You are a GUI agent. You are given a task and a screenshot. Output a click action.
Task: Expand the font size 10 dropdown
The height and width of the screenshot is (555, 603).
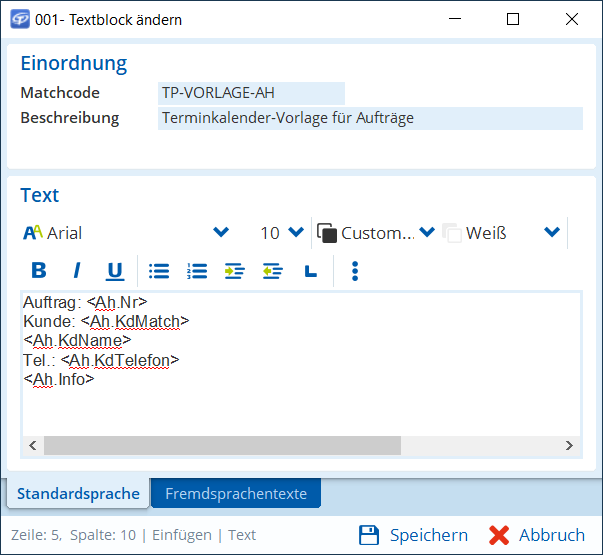pyautogui.click(x=295, y=233)
